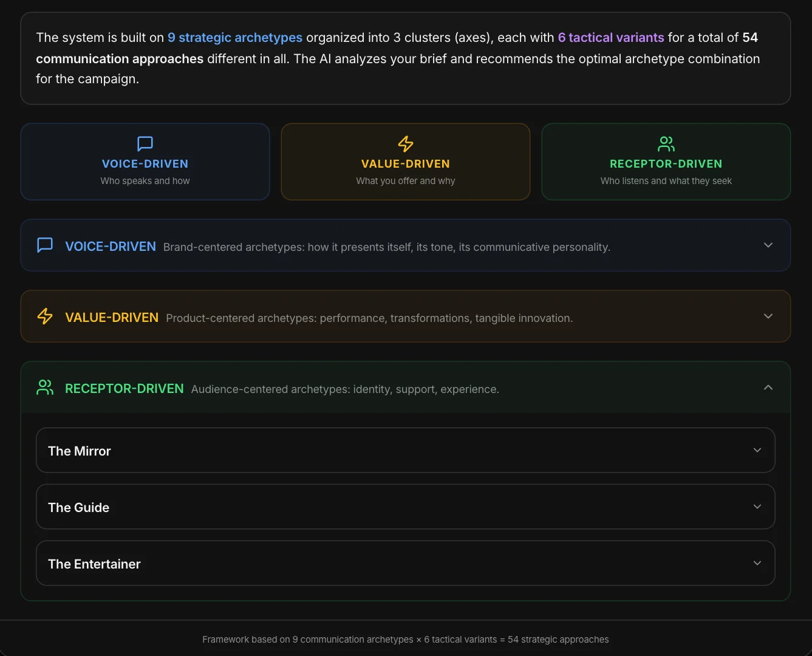This screenshot has width=812, height=656.
Task: Click 'What you offer and why' subtitle
Action: (406, 181)
